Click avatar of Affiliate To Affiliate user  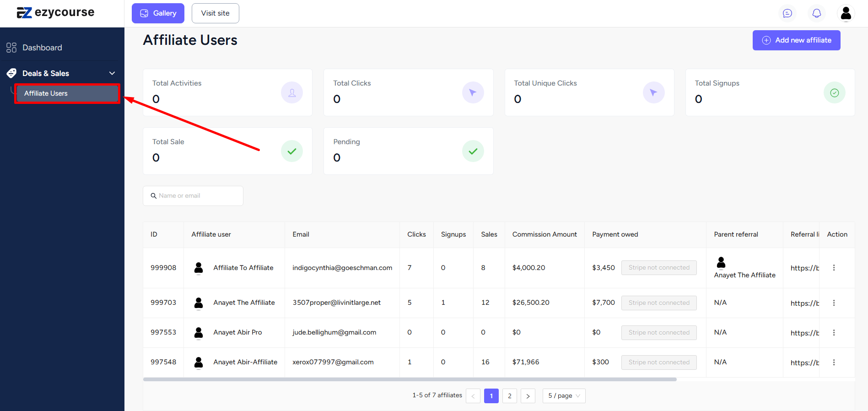pyautogui.click(x=199, y=268)
